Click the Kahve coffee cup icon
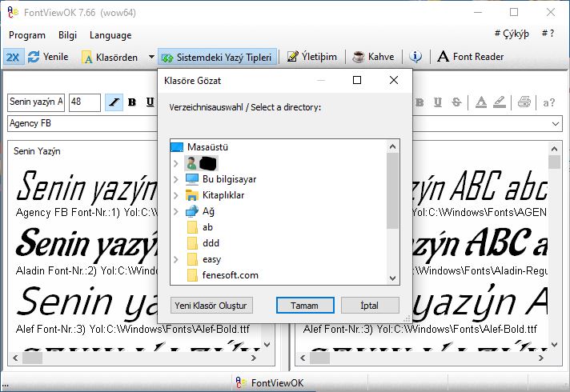This screenshot has height=392, width=570. pyautogui.click(x=358, y=57)
